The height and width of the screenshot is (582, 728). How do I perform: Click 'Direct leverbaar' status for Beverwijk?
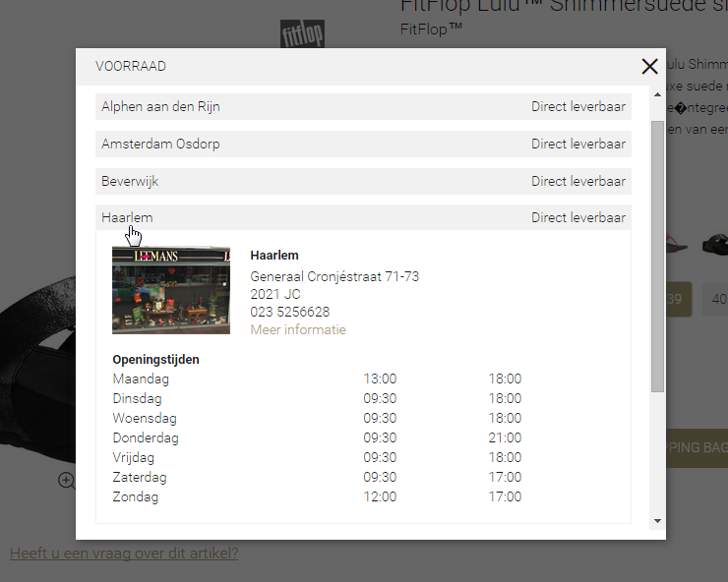578,181
